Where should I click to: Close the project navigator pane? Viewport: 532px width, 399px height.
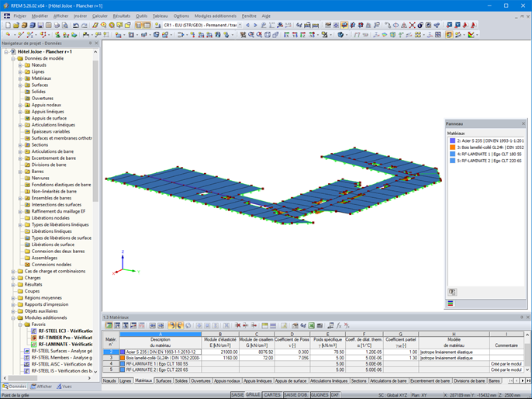97,43
